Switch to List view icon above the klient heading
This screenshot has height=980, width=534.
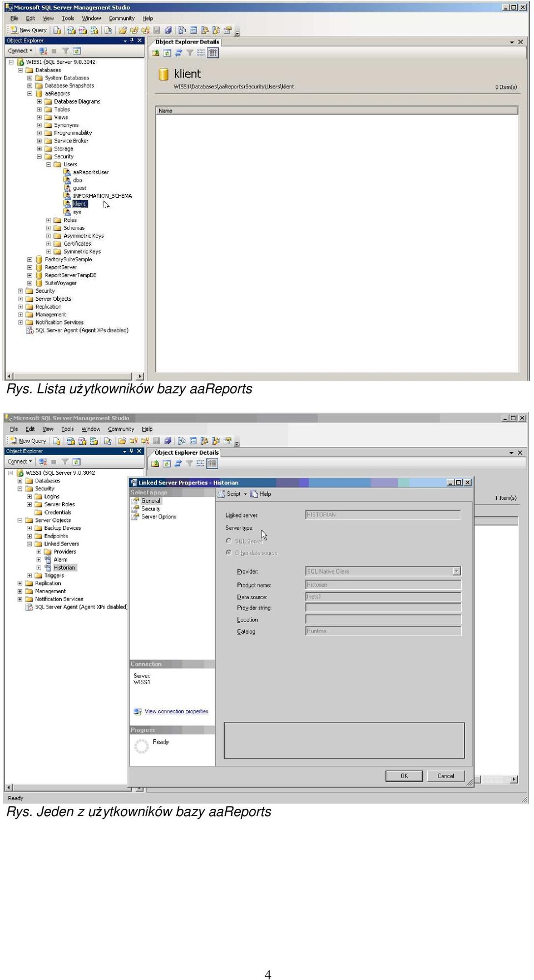tap(201, 53)
